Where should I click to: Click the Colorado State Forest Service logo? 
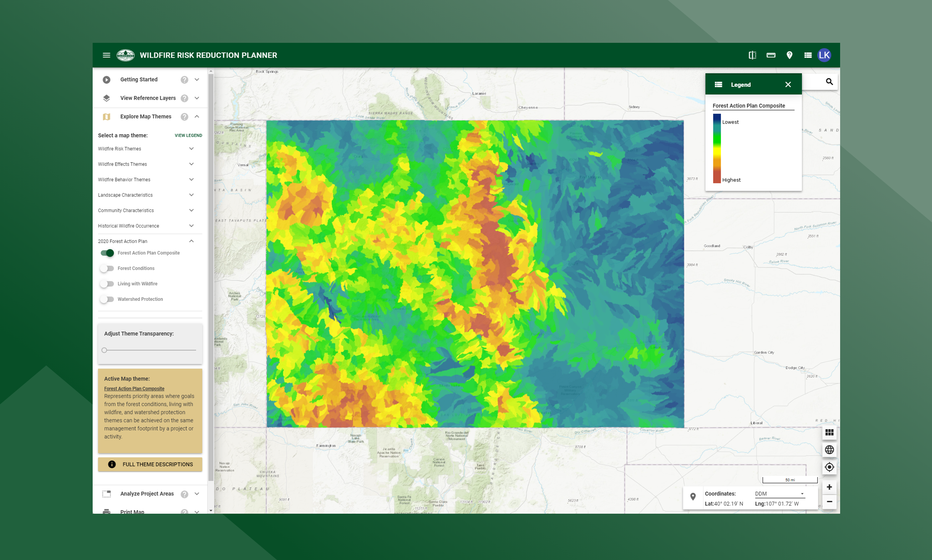tap(125, 55)
